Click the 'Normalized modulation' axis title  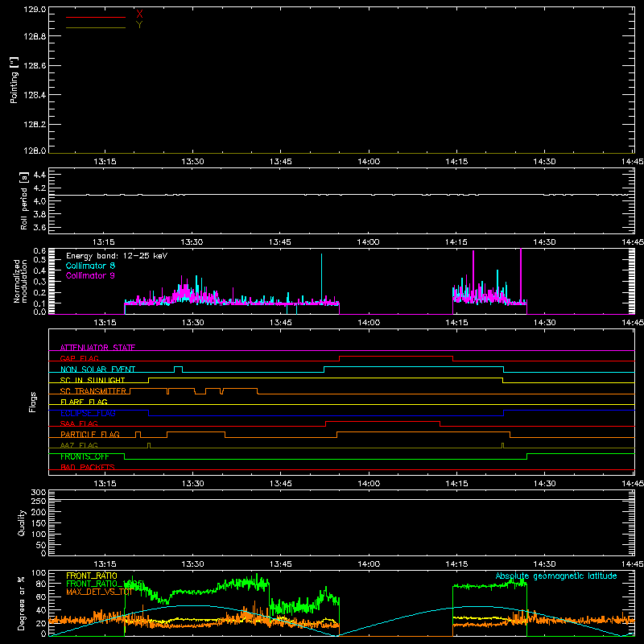point(19,281)
